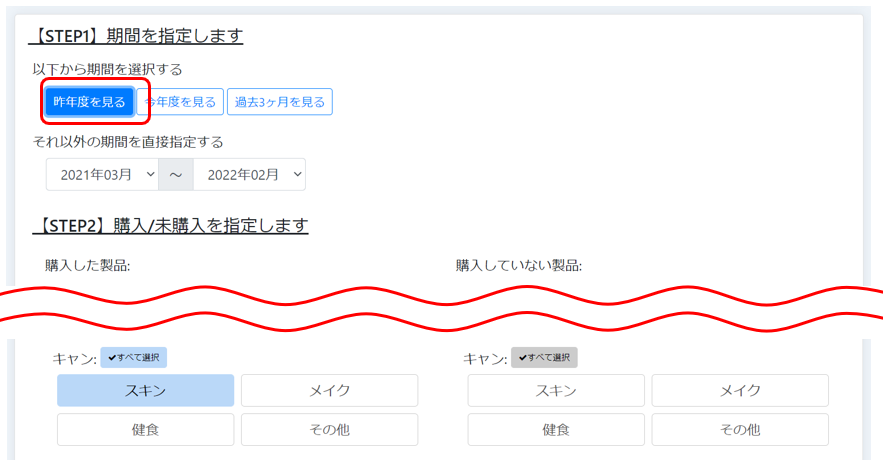Screen dimensions: 883x471
Task: Select 健食 in the unpurchased products column
Action: (556, 430)
